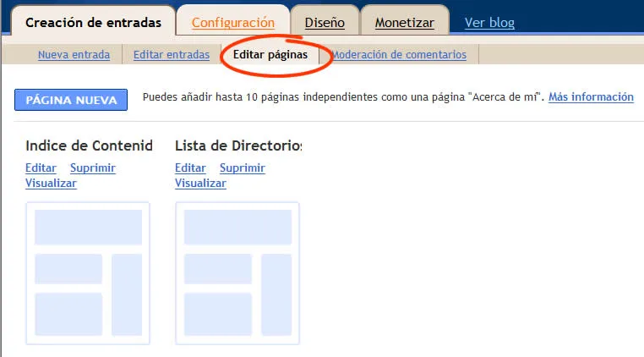
Task: Click the Lista de Directorios layout thumbnail
Action: (237, 273)
